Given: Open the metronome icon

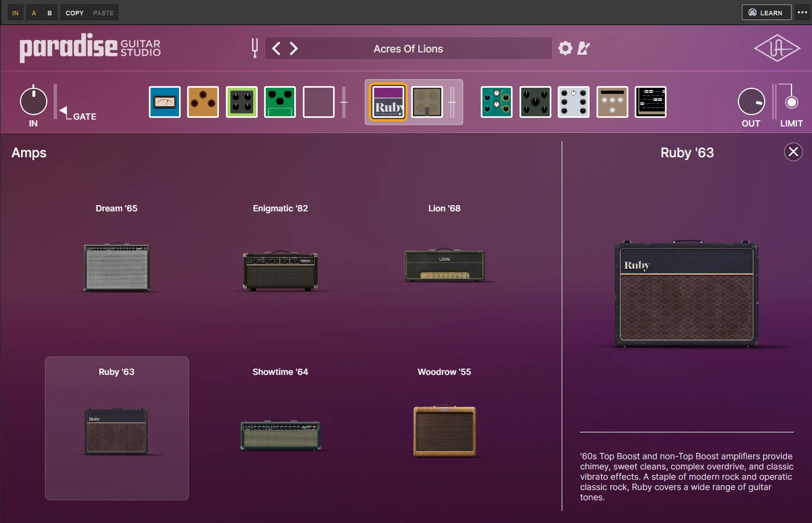Looking at the screenshot, I should (x=583, y=48).
